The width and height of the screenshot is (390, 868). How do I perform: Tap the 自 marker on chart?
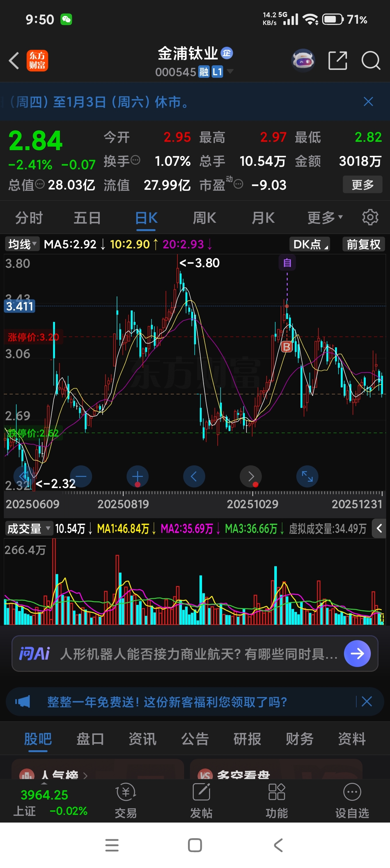tap(287, 262)
